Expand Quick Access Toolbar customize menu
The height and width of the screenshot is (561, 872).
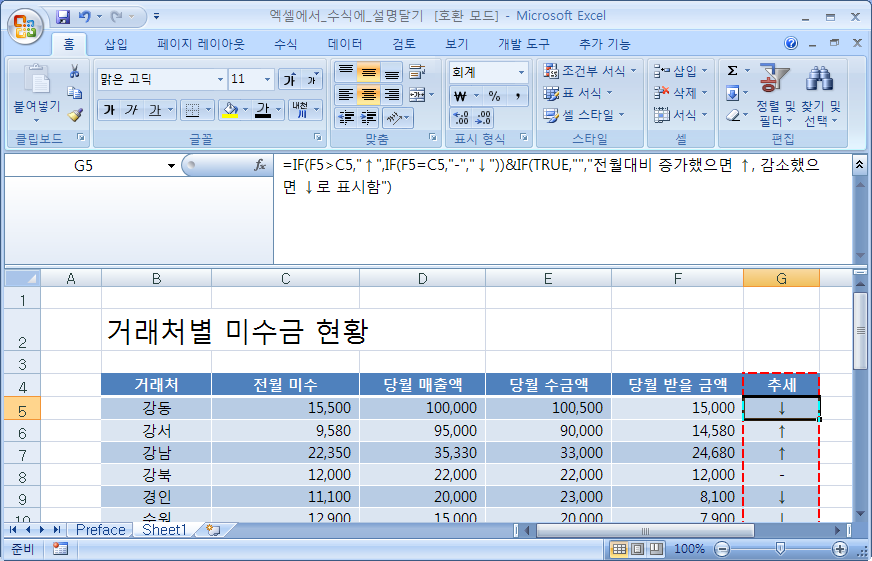click(x=157, y=17)
